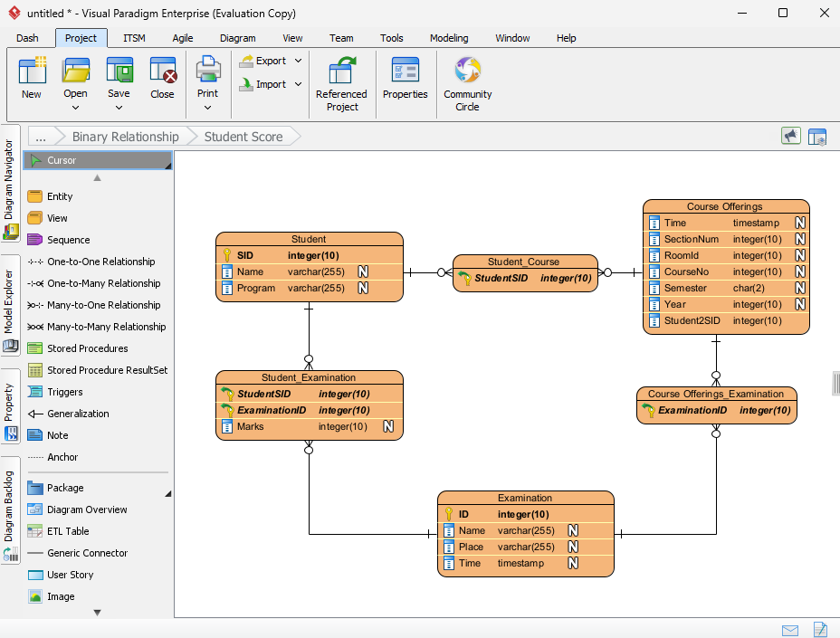Viewport: 840px width, 638px height.
Task: Select the Examination entity header
Action: (525, 498)
